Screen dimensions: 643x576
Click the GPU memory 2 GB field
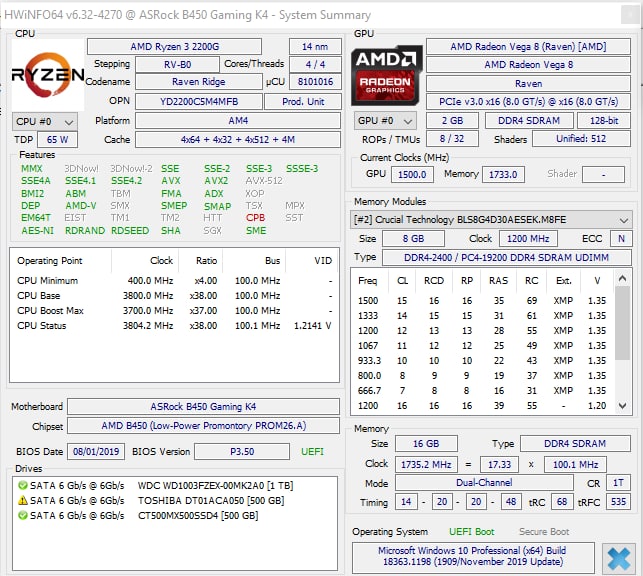tap(452, 121)
